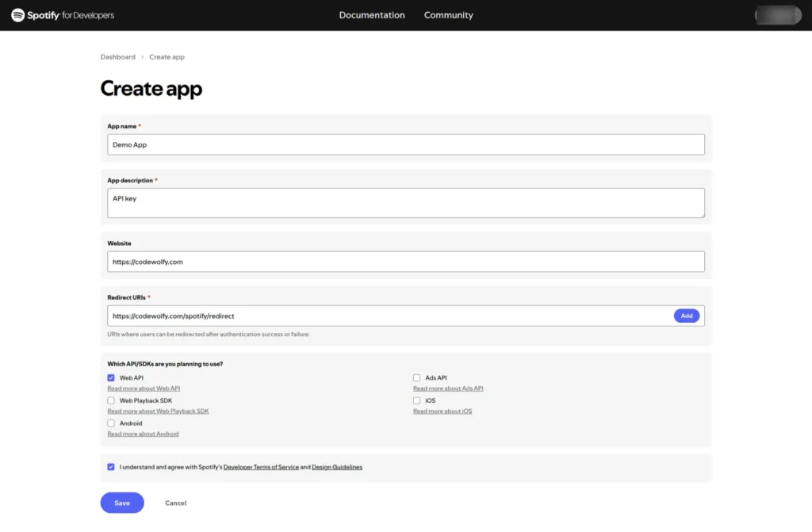The height and width of the screenshot is (532, 812).
Task: Enable the Web Playback SDK checkbox
Action: [x=111, y=400]
